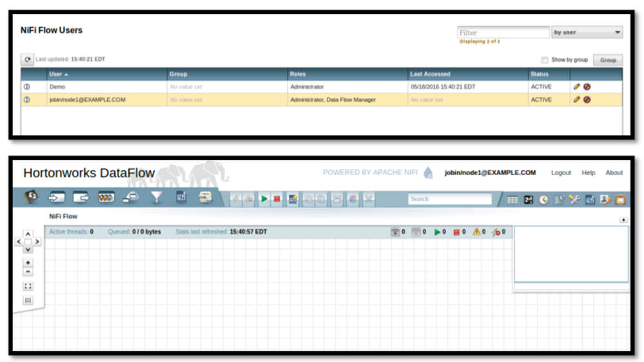644x362 pixels.
Task: Open the 'by user' filter dropdown
Action: click(587, 32)
